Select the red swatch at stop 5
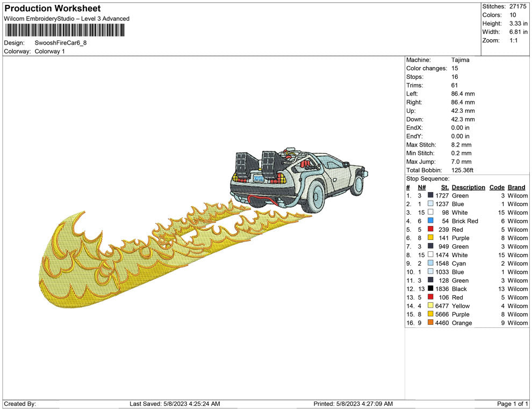Screen dimensions: 532x409 click(430, 230)
